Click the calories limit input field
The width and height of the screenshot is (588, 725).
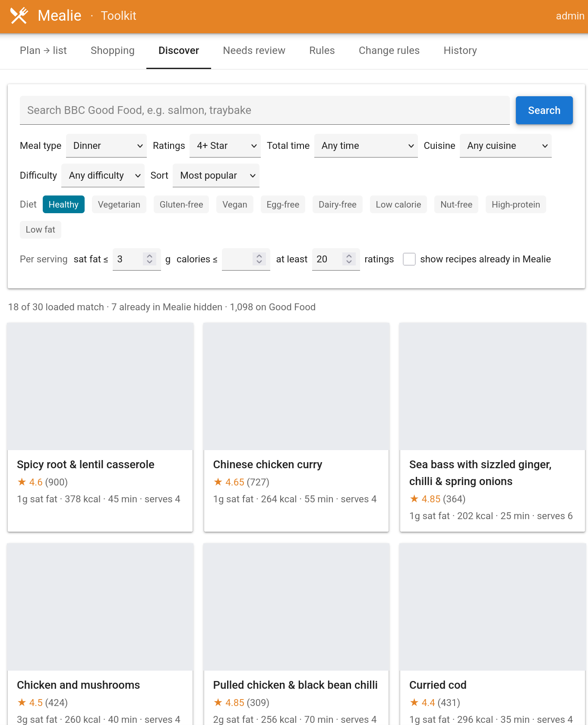pyautogui.click(x=246, y=259)
